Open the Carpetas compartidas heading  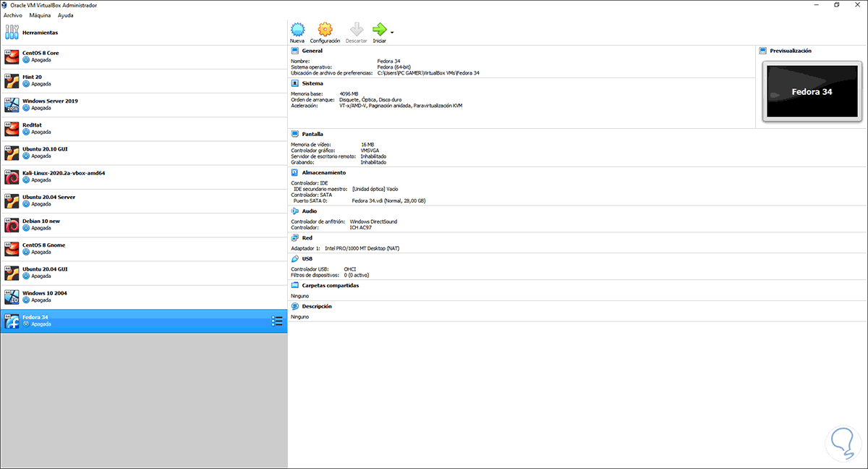click(x=331, y=285)
